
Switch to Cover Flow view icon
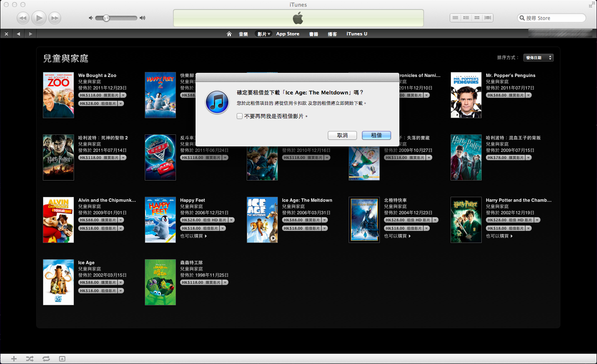pos(488,18)
